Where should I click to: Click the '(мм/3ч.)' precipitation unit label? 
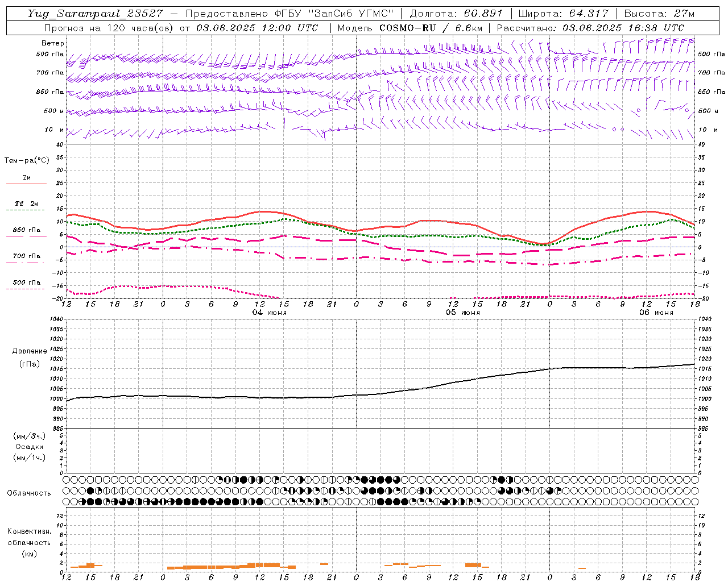[30, 436]
